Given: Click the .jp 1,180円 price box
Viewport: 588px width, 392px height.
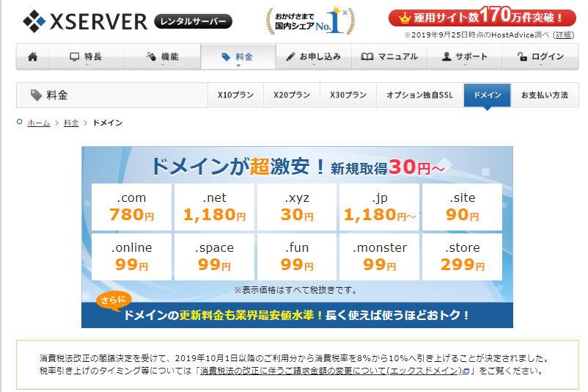Looking at the screenshot, I should pos(380,207).
